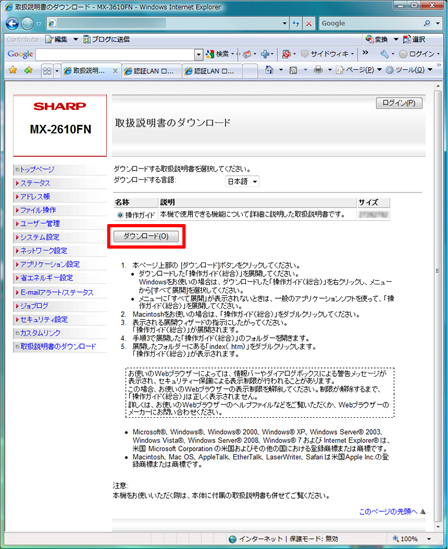Screen dimensions: 448x549
Task: Click the サイドウィキ toolbar button
Action: pos(326,54)
